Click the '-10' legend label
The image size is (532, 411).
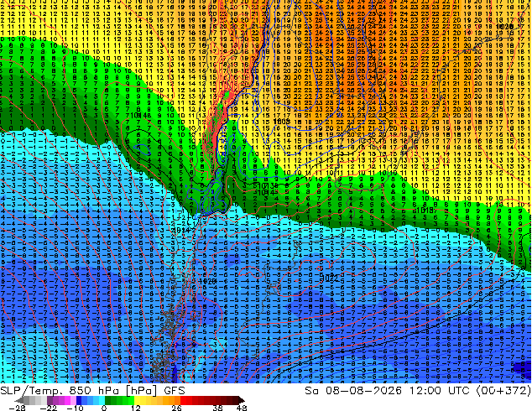pyautogui.click(x=75, y=408)
